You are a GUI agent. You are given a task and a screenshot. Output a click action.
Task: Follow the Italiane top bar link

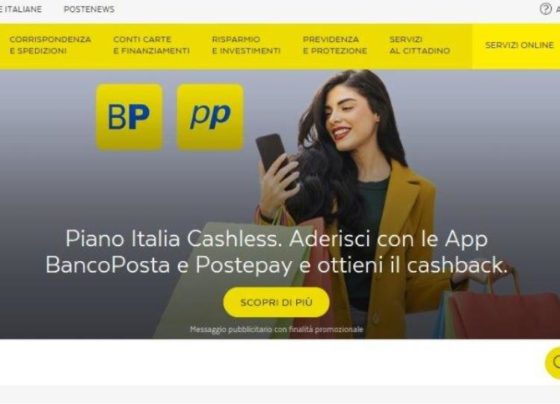(21, 9)
